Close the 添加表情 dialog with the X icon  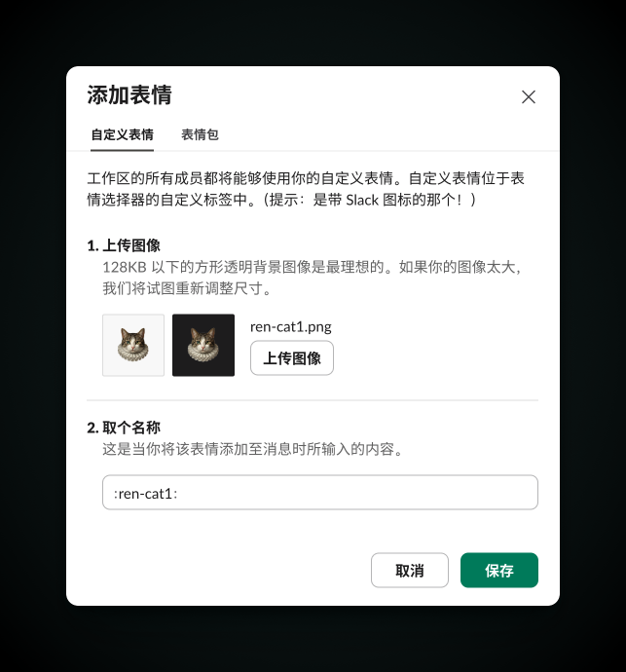pyautogui.click(x=529, y=96)
